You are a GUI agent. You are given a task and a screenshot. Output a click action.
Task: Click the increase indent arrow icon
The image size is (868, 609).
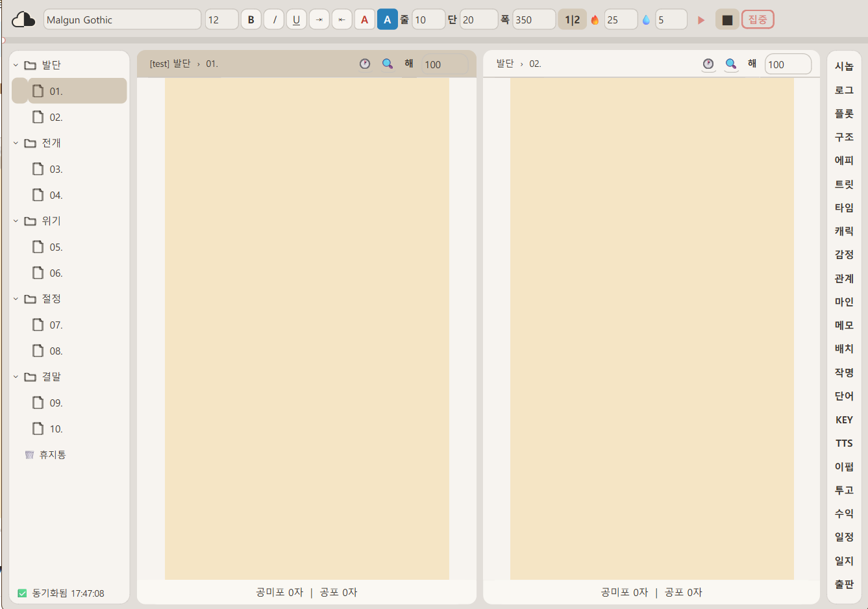click(319, 19)
